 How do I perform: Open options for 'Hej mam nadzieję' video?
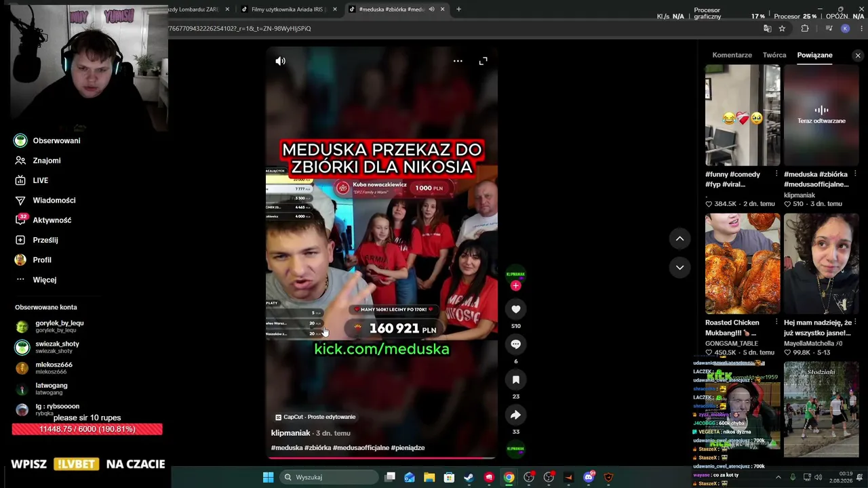tap(855, 323)
